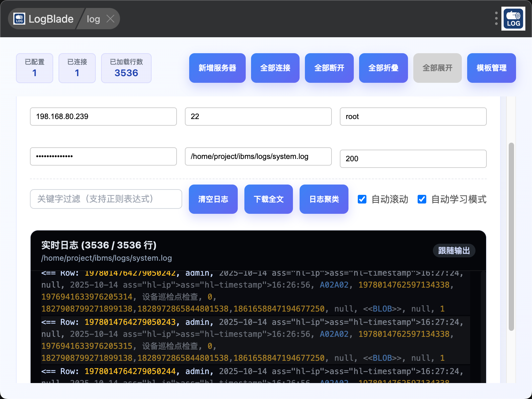Click the keyword filter input field
The width and height of the screenshot is (532, 399).
coord(106,199)
